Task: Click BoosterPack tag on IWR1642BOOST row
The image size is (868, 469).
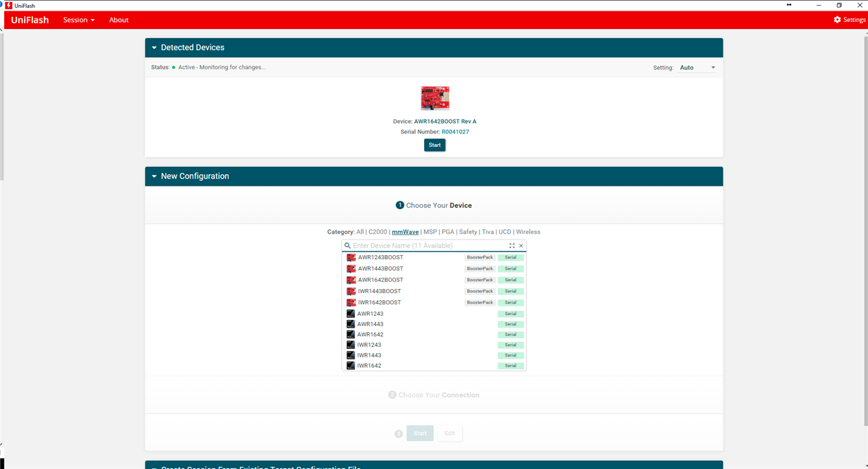Action: point(480,302)
